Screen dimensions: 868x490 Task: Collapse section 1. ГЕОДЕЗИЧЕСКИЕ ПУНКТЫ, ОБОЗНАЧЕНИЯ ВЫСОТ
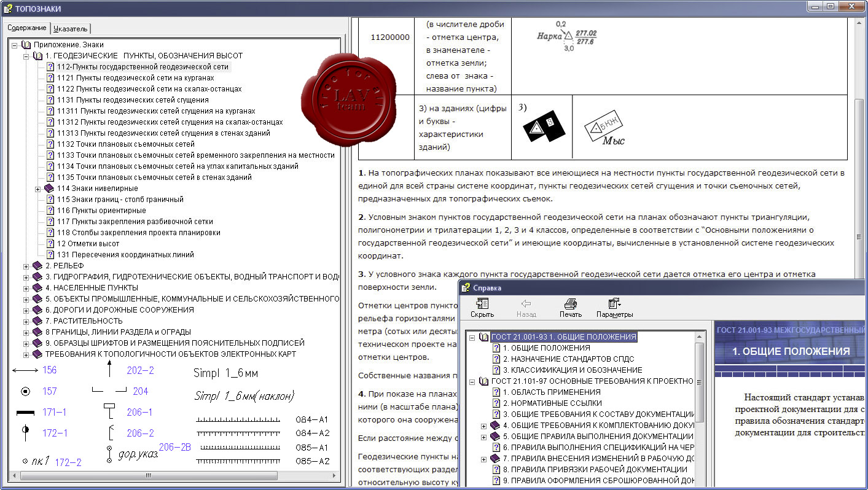(x=26, y=56)
